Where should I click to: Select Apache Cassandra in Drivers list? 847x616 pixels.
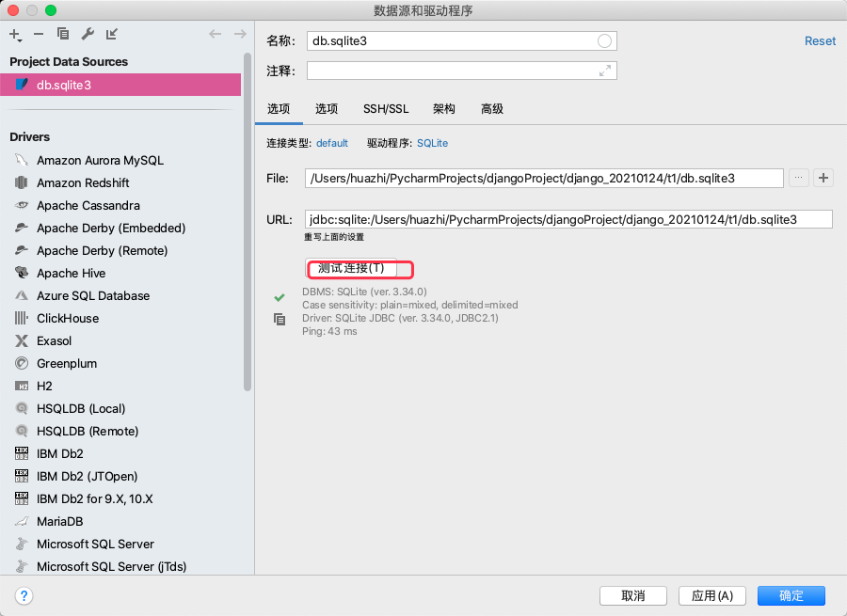click(x=88, y=206)
